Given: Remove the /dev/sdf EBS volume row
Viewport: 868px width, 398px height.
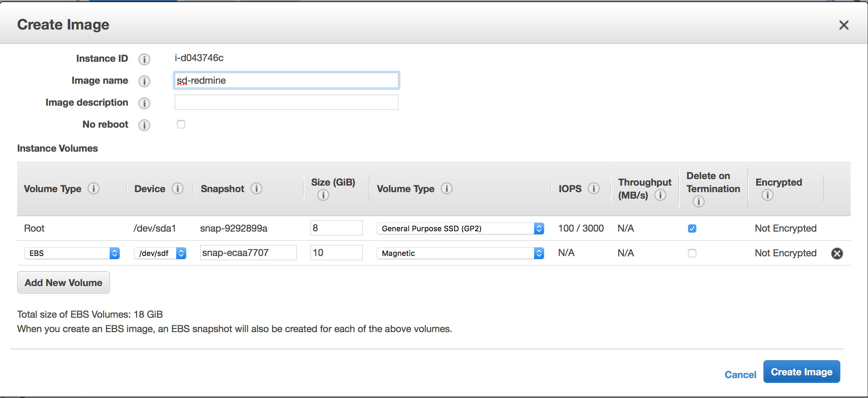Looking at the screenshot, I should (837, 253).
